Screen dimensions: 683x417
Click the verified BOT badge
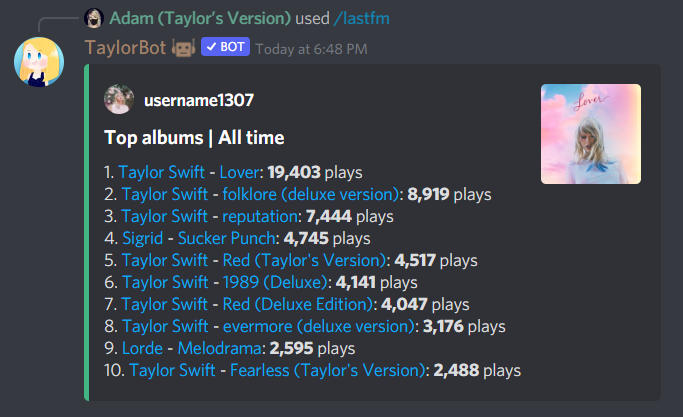coord(225,47)
